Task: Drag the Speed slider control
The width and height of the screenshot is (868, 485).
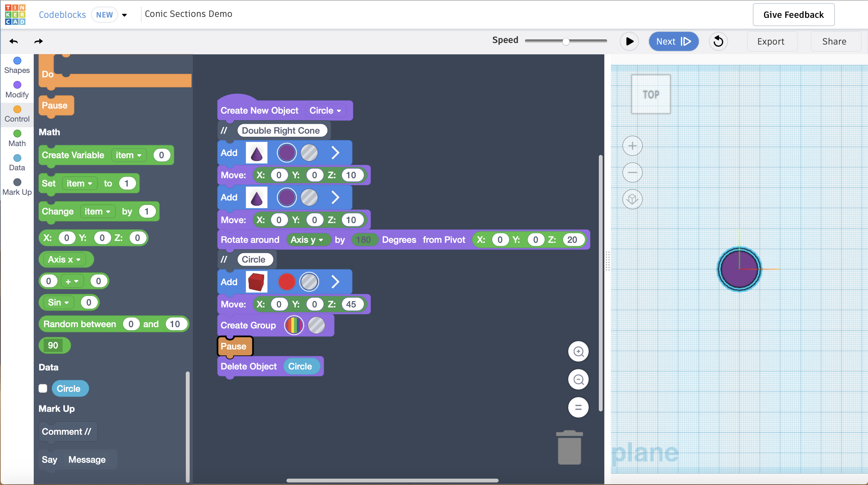Action: (564, 41)
